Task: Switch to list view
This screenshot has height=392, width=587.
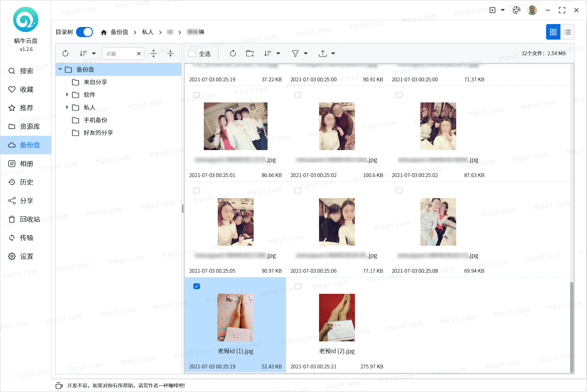Action: [568, 32]
